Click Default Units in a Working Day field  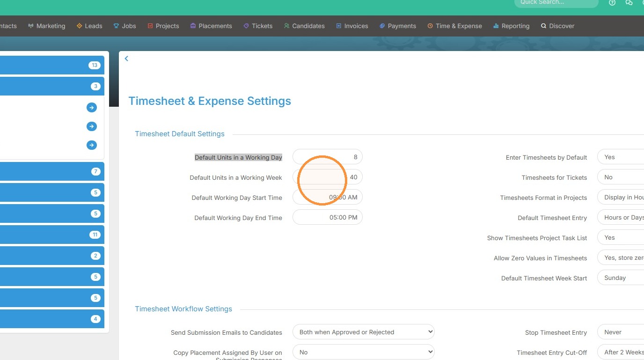point(328,157)
